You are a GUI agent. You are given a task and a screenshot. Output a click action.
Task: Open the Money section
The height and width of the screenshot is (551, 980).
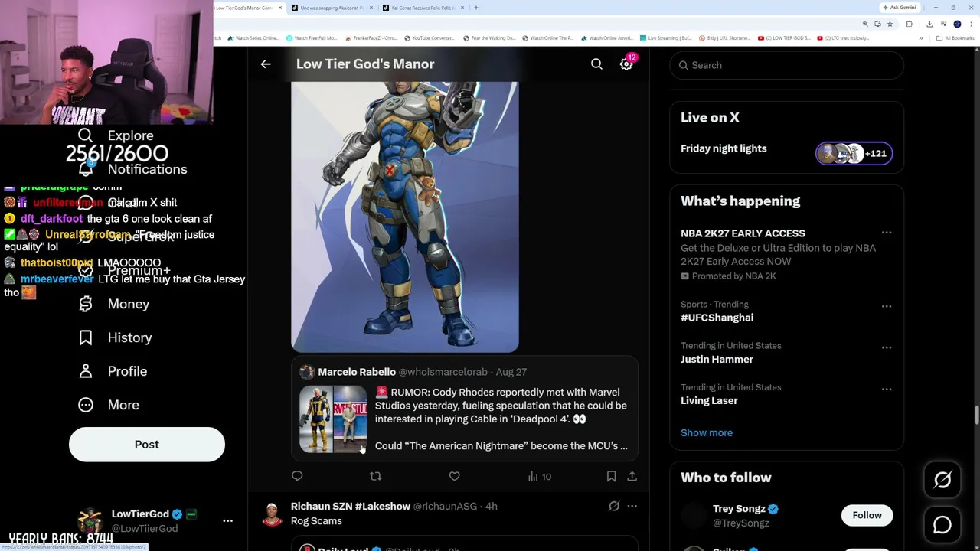(114, 304)
